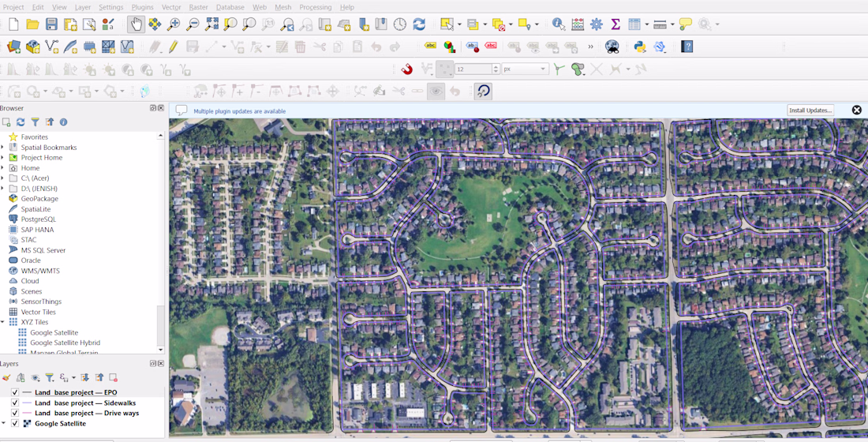Open the Vector menu
The image size is (868, 442).
(171, 7)
